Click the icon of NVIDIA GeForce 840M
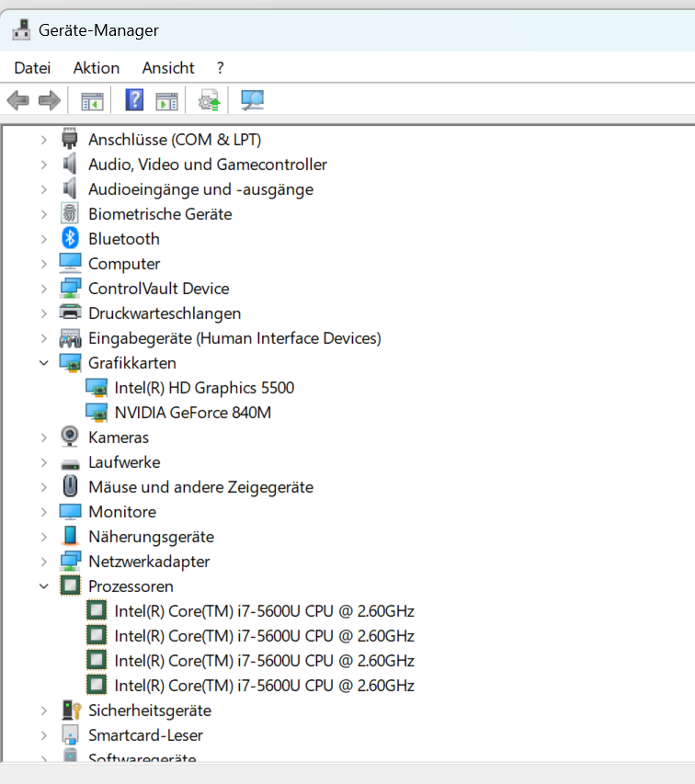The width and height of the screenshot is (695, 784). coord(97,412)
